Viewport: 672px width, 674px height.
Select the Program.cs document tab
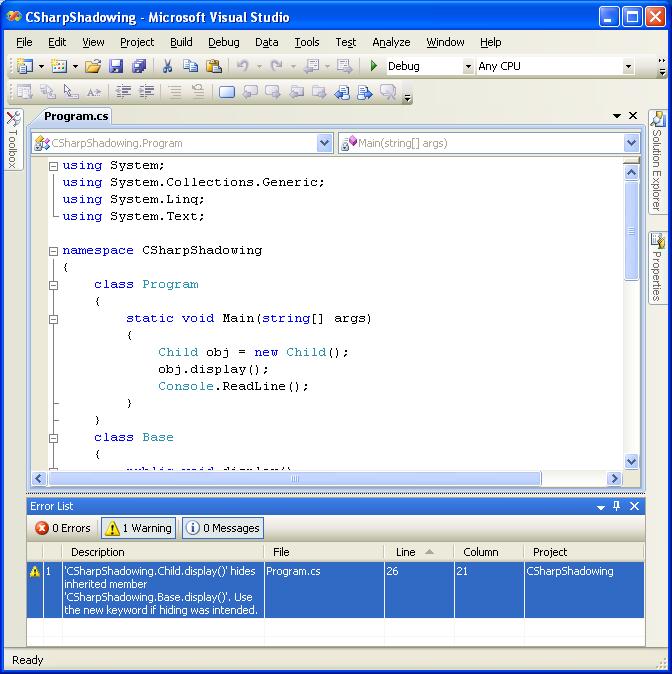(x=76, y=116)
